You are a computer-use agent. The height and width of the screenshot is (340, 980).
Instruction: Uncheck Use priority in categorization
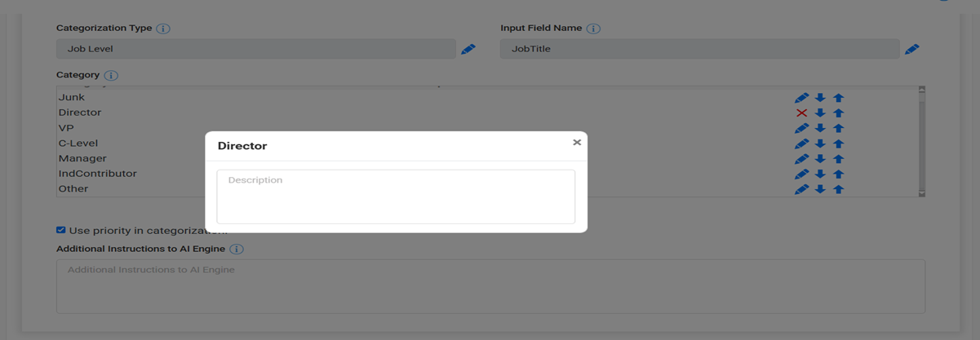tap(61, 231)
